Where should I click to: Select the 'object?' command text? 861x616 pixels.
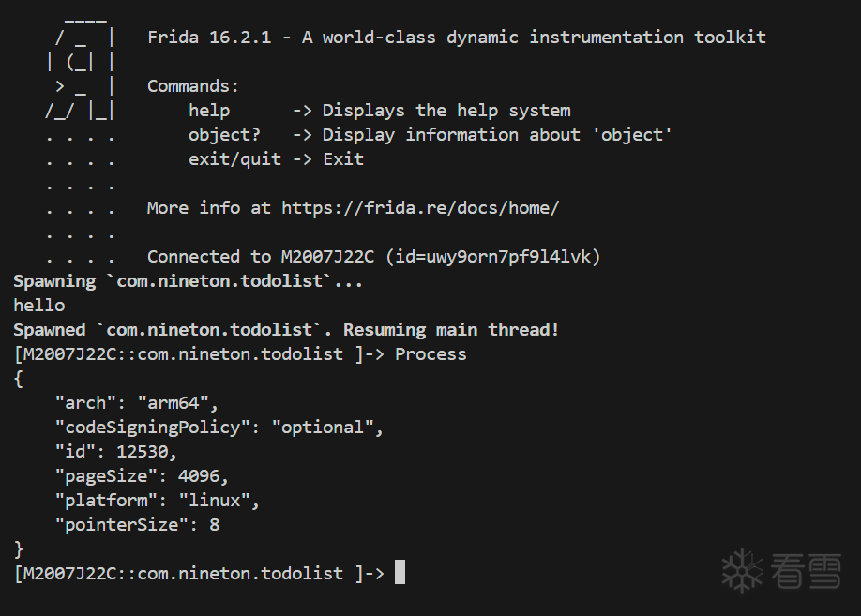224,135
